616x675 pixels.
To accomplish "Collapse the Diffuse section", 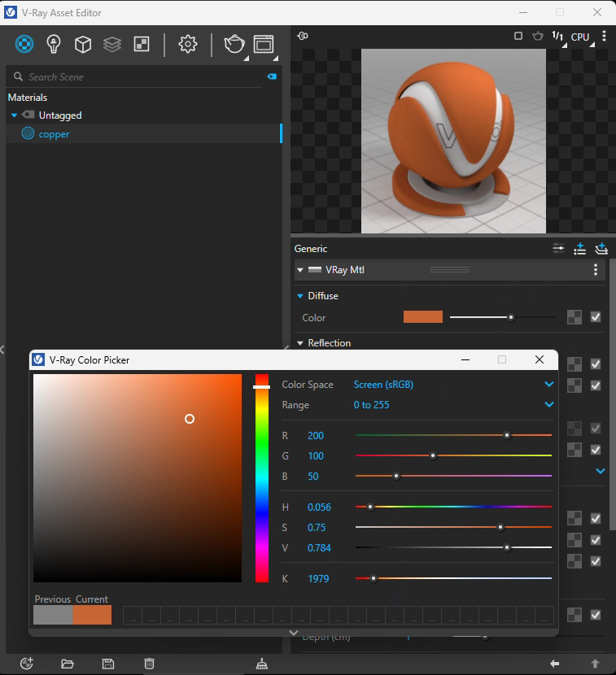I will coord(300,296).
